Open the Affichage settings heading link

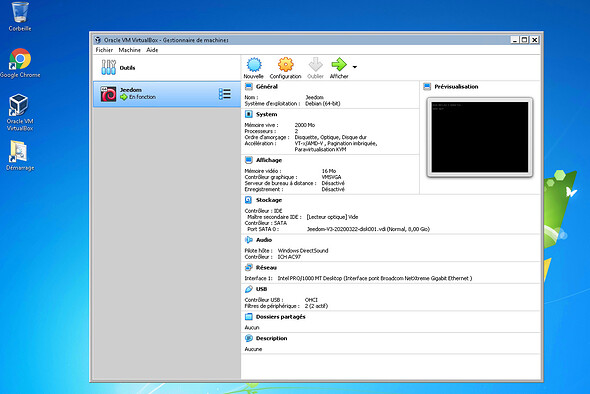pyautogui.click(x=269, y=160)
